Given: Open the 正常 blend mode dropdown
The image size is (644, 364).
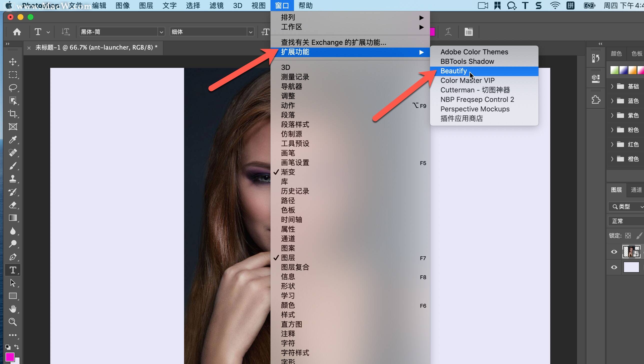Looking at the screenshot, I should coord(617,221).
